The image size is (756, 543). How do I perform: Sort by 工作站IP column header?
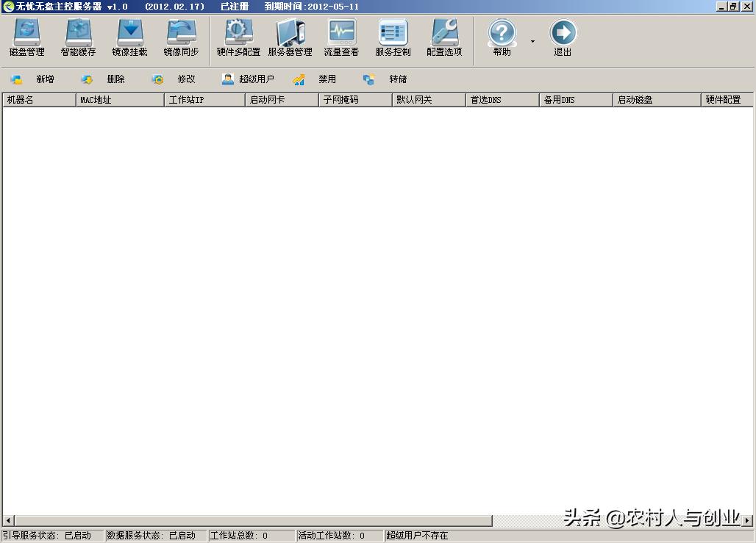coord(205,100)
